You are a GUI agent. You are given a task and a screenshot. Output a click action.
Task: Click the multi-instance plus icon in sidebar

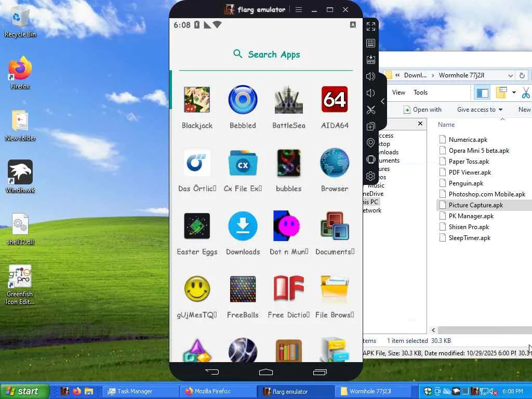[x=371, y=127]
